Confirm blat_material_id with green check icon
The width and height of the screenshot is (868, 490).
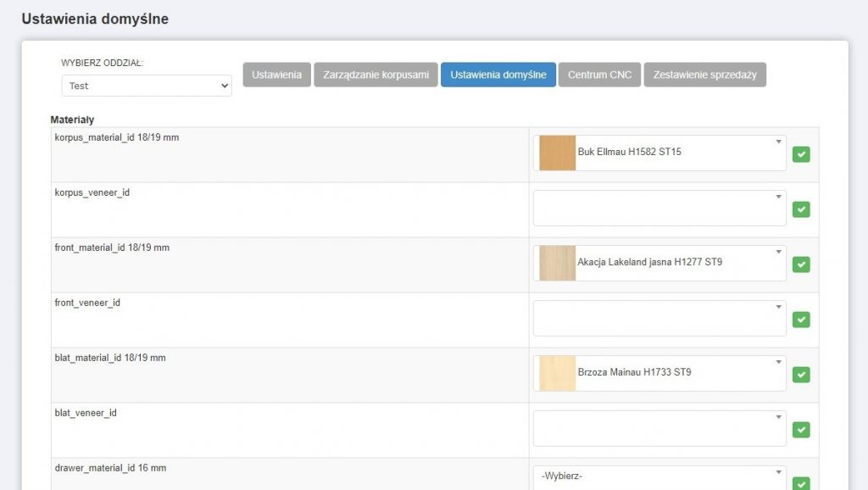pos(801,375)
